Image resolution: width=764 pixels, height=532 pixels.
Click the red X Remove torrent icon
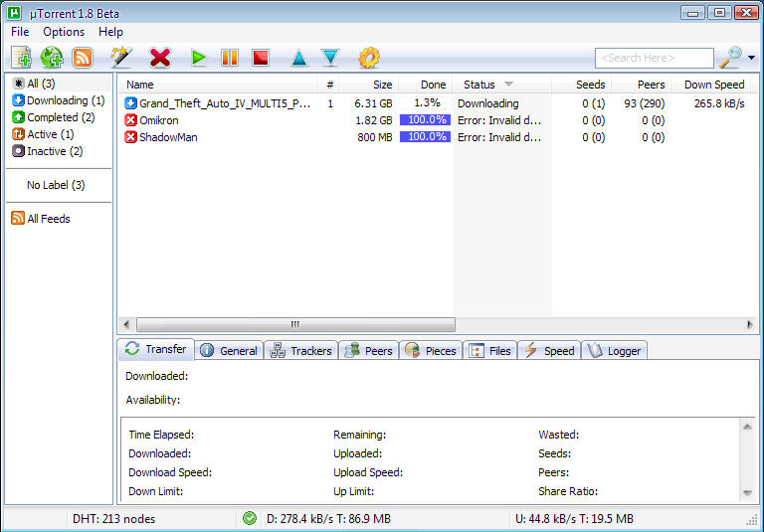(160, 58)
